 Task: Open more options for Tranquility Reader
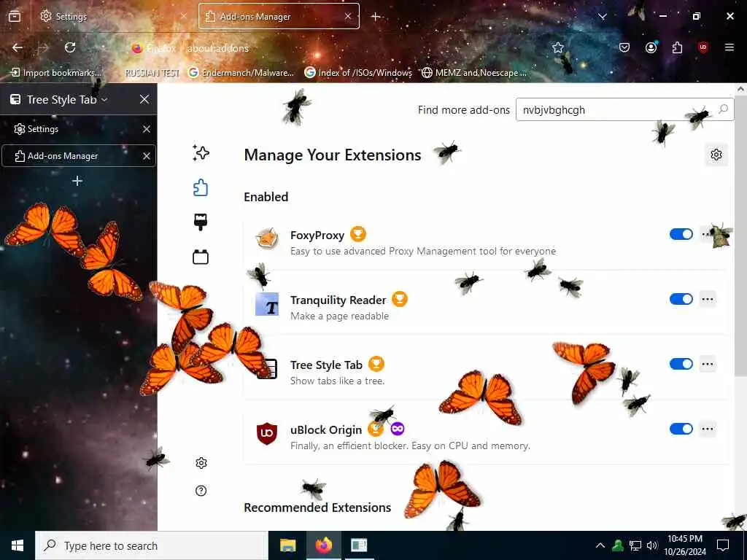[x=708, y=299]
